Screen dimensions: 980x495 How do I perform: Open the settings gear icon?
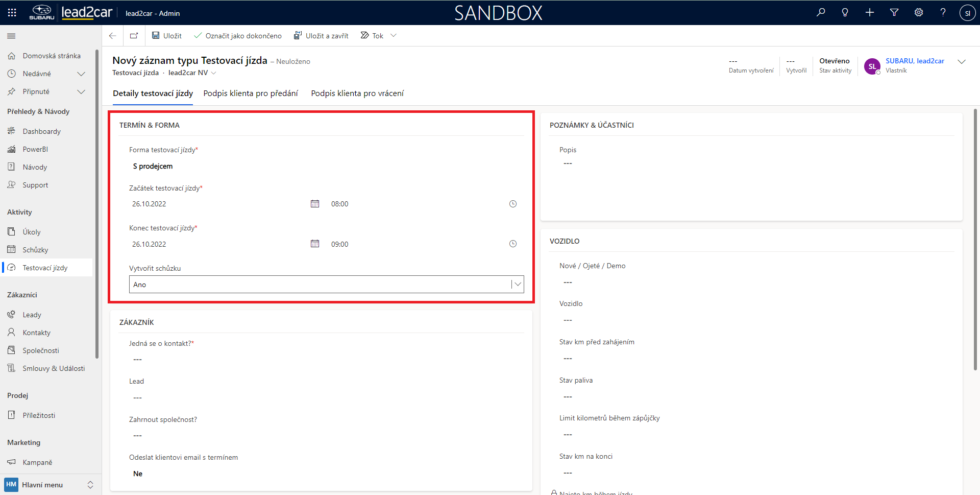[919, 13]
